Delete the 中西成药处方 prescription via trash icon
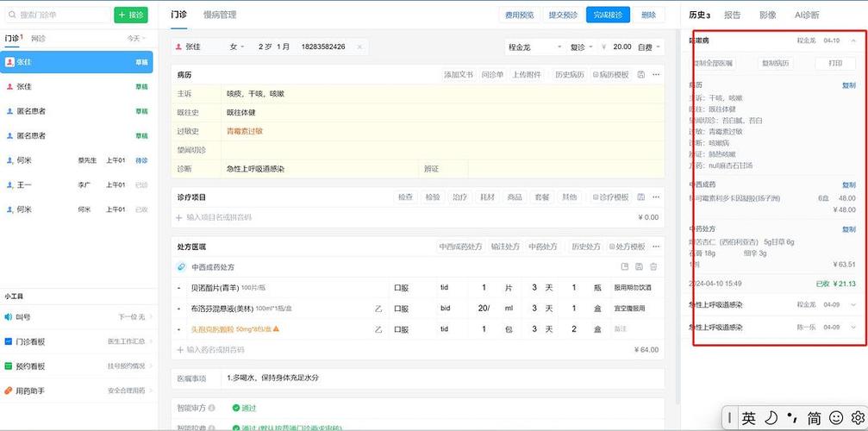Viewport: 868px width, 431px height. [653, 266]
